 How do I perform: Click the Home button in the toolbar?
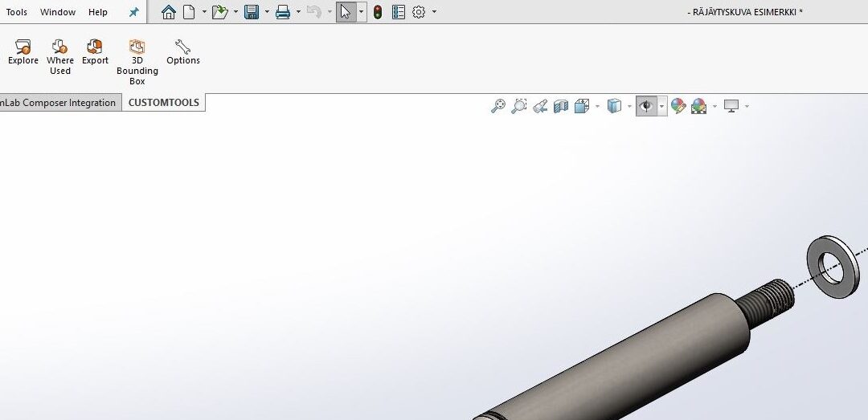[x=168, y=12]
